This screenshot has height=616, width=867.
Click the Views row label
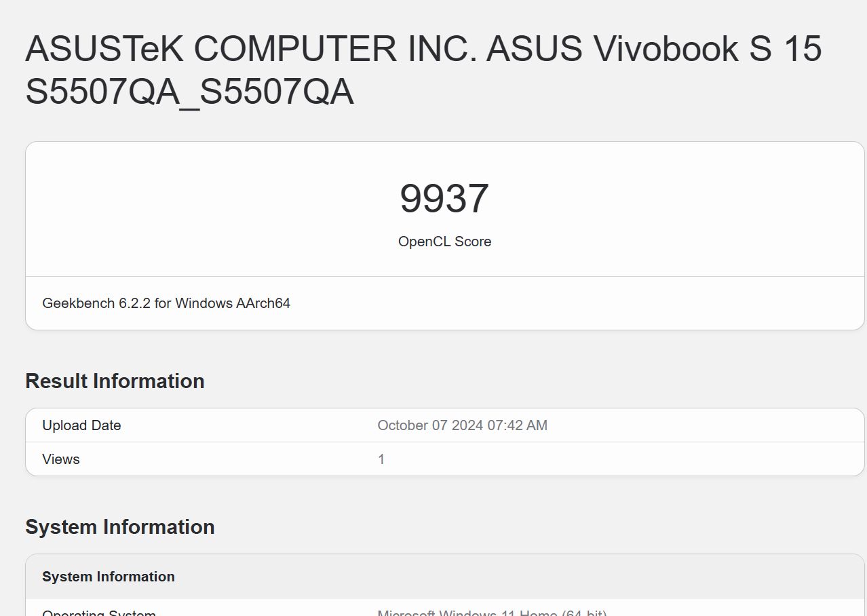click(61, 459)
